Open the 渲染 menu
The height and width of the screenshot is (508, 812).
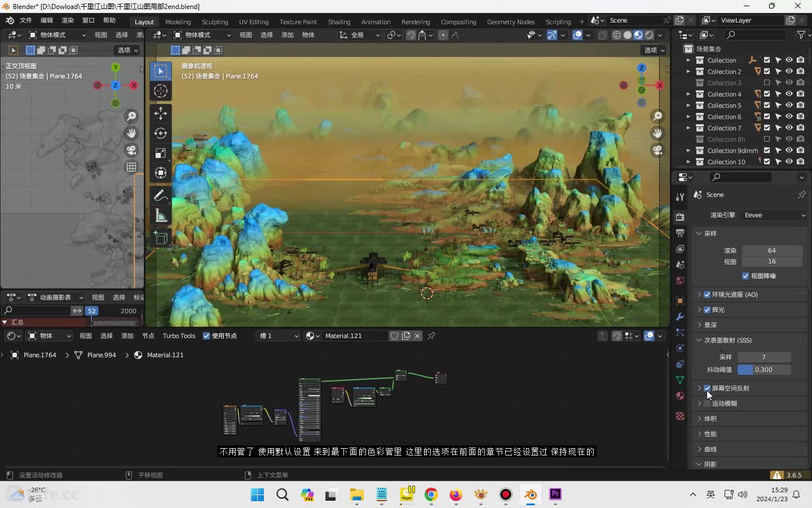(x=68, y=20)
